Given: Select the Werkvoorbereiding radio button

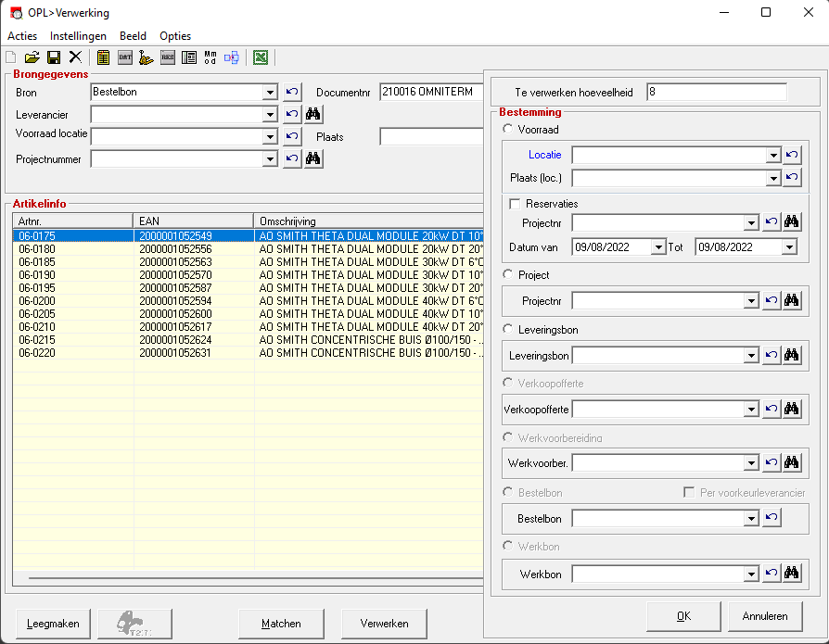Looking at the screenshot, I should coord(508,437).
